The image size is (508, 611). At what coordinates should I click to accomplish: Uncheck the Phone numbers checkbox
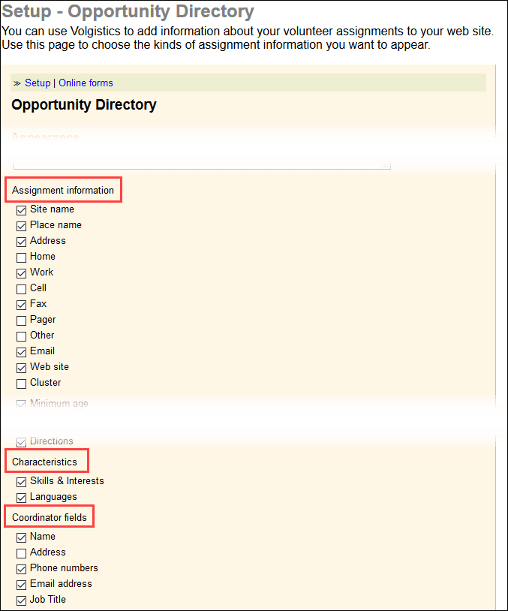(21, 569)
